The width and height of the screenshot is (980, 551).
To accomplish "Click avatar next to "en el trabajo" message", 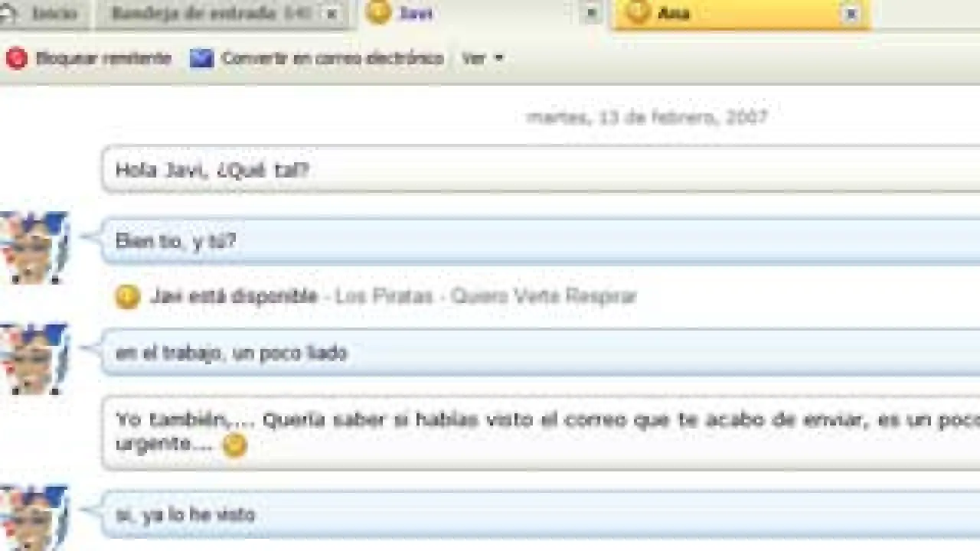I will click(x=34, y=358).
